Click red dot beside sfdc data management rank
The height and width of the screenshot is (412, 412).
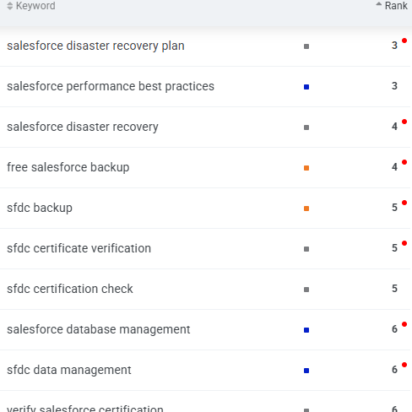point(404,365)
